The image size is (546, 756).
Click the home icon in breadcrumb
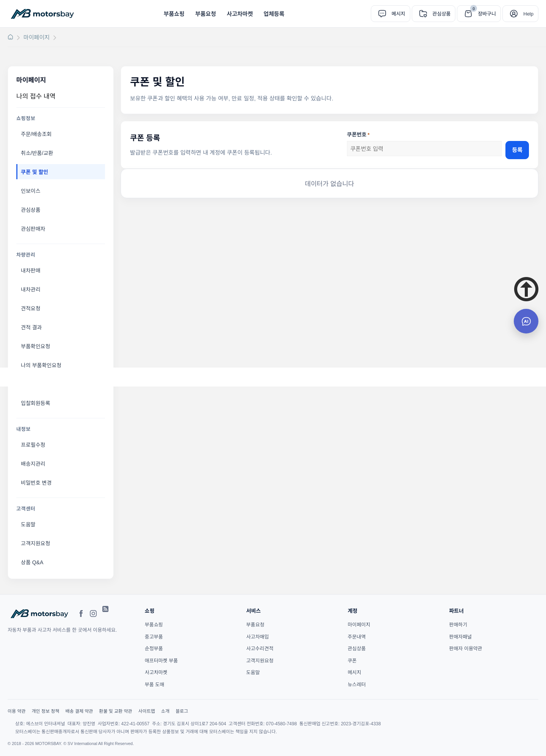tap(11, 37)
